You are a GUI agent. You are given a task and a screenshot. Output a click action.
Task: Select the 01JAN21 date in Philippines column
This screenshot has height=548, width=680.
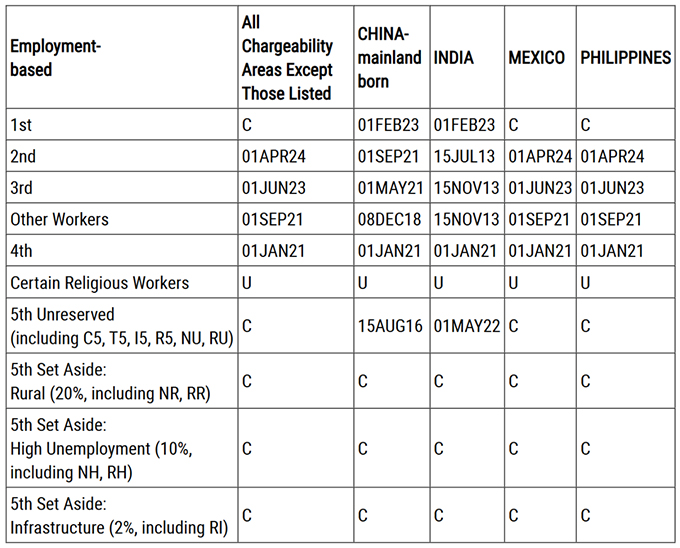point(612,250)
